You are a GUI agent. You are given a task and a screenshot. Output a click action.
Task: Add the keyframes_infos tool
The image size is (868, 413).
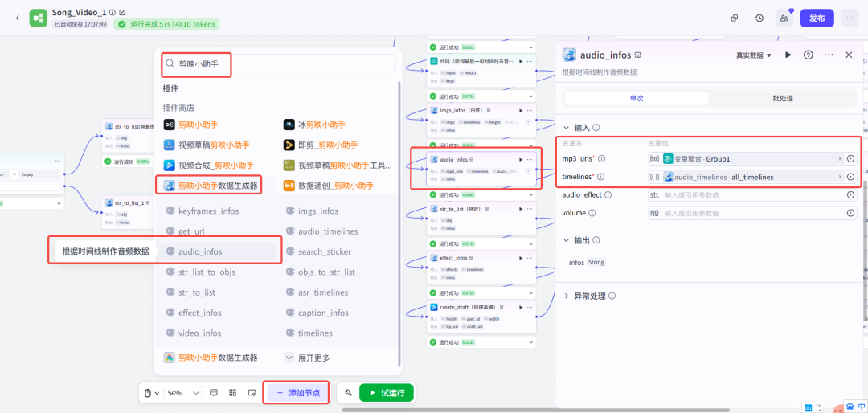click(210, 211)
